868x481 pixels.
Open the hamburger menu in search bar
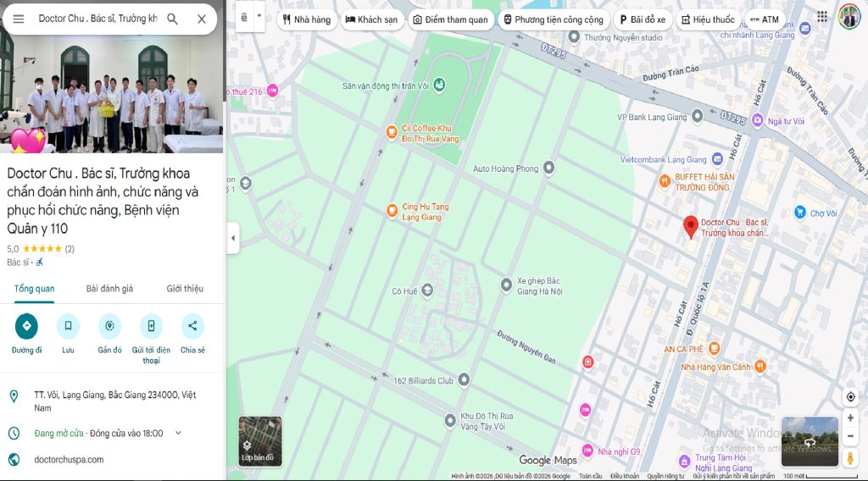click(x=19, y=19)
